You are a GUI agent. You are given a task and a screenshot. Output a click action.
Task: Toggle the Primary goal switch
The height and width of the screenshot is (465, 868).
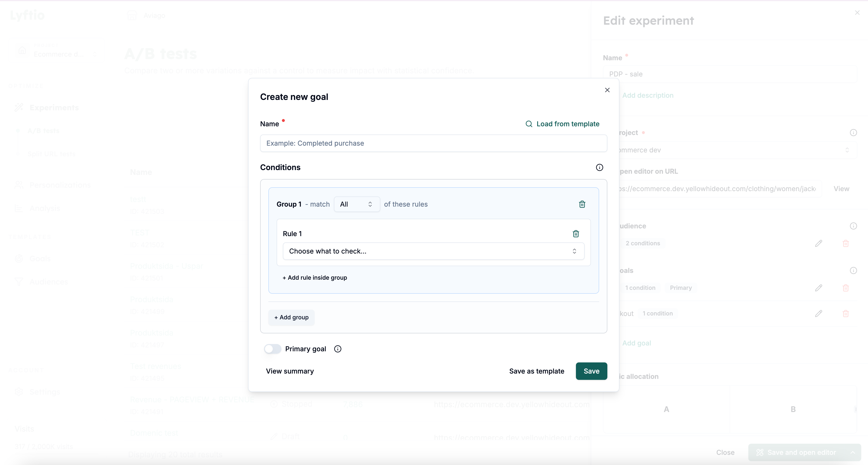coord(272,349)
